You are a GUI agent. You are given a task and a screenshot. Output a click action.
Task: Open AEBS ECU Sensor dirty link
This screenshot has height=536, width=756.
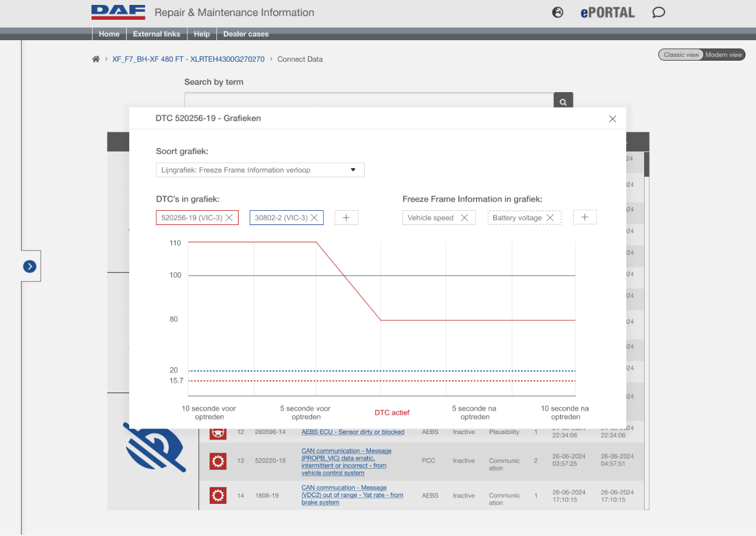[x=352, y=432]
